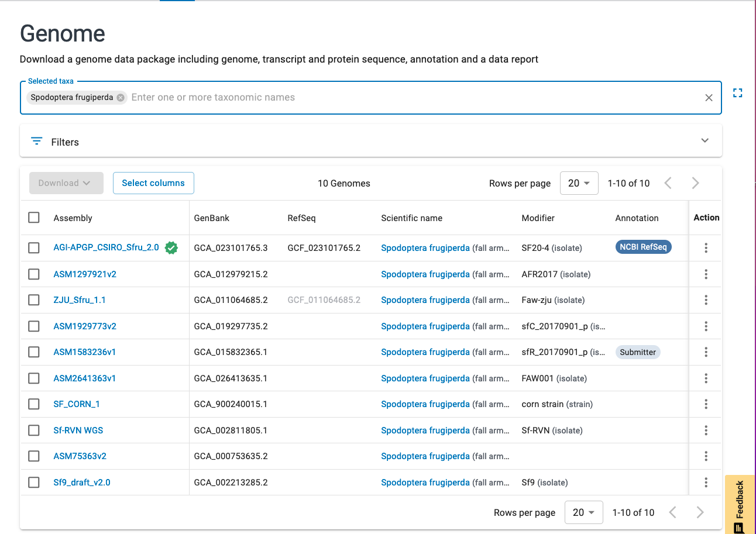Click the green reference genome checkmark badge

click(x=171, y=248)
